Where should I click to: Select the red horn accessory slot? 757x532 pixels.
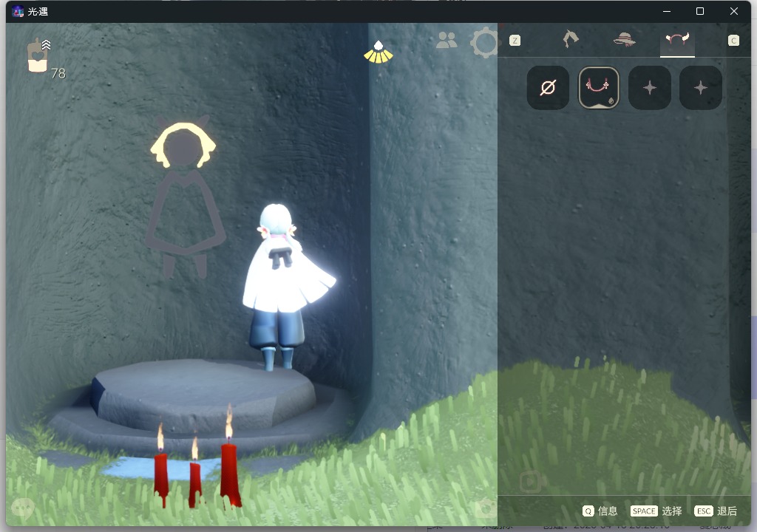tap(599, 88)
